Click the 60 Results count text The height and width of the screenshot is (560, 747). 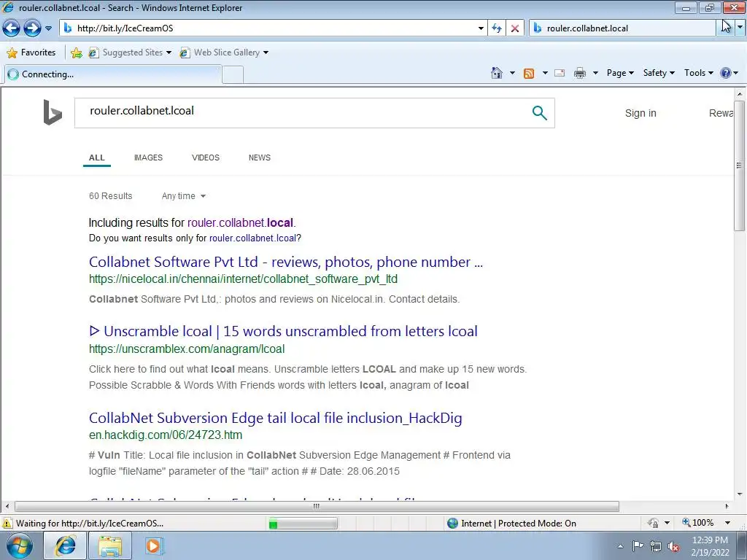coord(111,196)
